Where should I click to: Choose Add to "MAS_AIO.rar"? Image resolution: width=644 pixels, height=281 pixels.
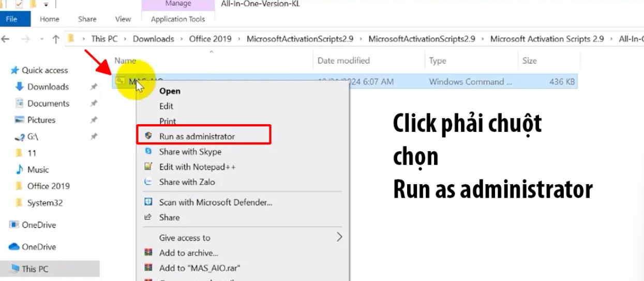pos(200,268)
